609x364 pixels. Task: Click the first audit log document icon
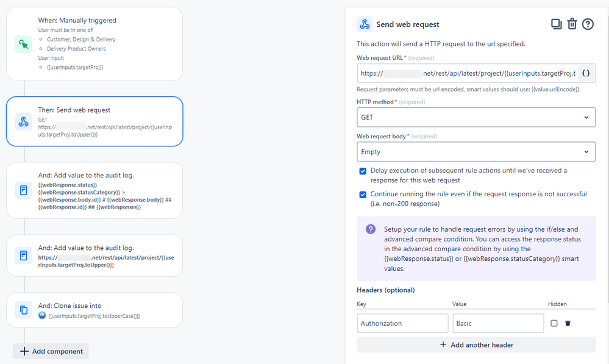tap(24, 190)
